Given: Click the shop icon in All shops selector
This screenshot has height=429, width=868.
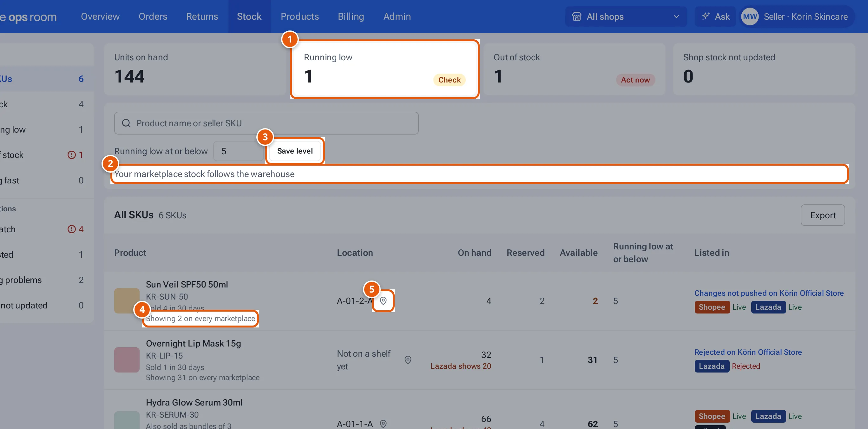Looking at the screenshot, I should tap(576, 16).
